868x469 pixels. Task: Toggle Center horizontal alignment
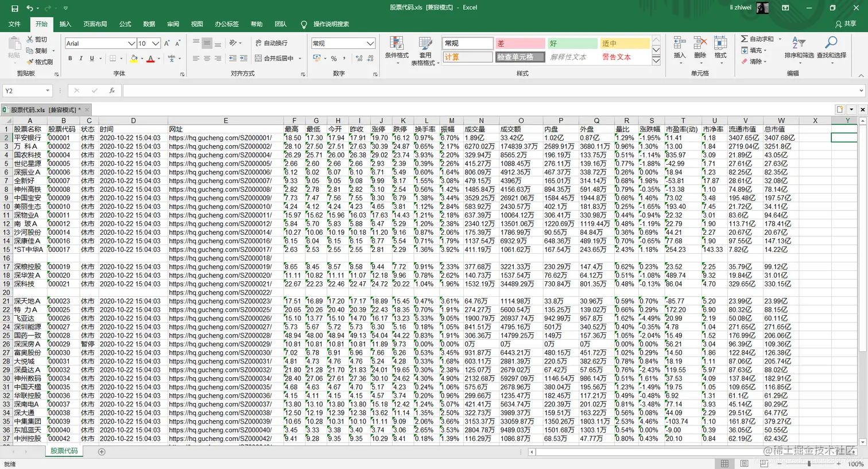point(207,59)
